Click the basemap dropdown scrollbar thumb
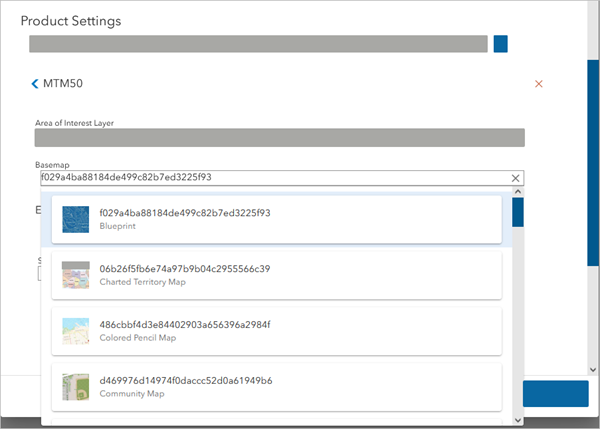The image size is (600, 429). pos(518,212)
